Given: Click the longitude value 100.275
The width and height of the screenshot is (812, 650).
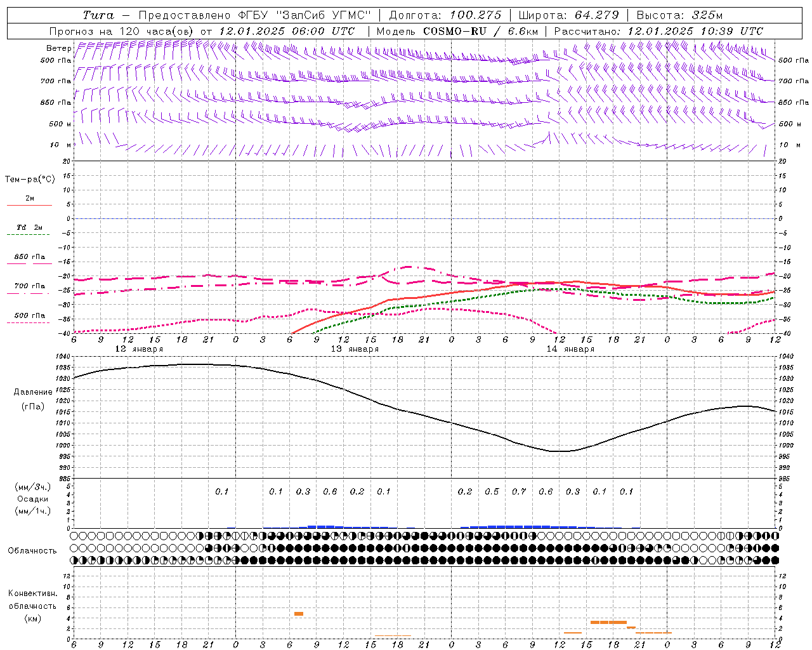Looking at the screenshot, I should click(476, 15).
